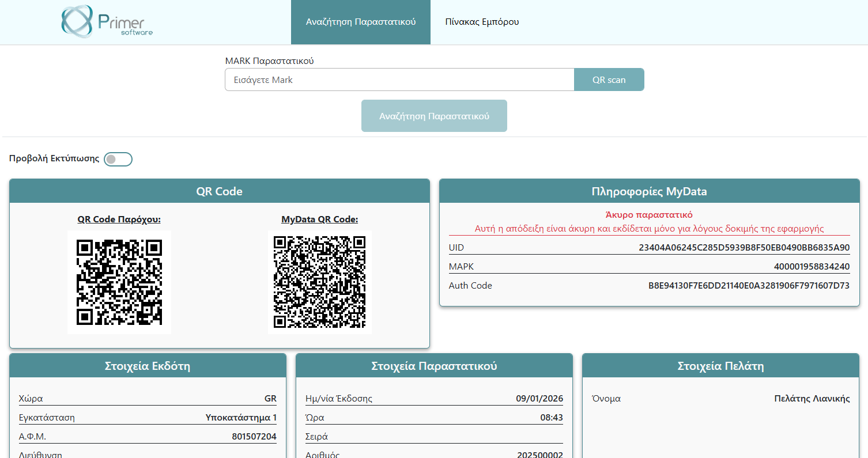This screenshot has height=458, width=868.
Task: Click the QR Code panel header
Action: pyautogui.click(x=220, y=191)
